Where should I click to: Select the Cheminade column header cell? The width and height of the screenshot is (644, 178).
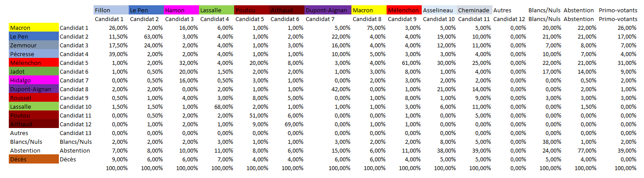coord(474,10)
